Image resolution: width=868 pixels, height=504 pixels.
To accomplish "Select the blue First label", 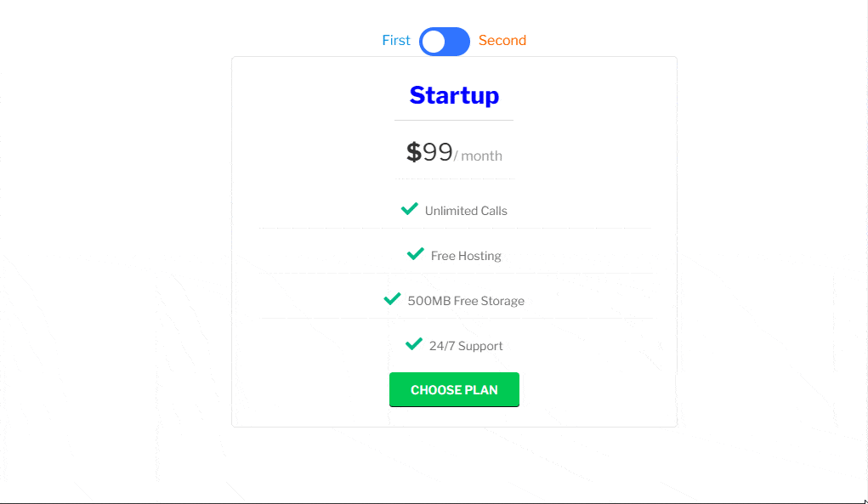I will (x=396, y=41).
